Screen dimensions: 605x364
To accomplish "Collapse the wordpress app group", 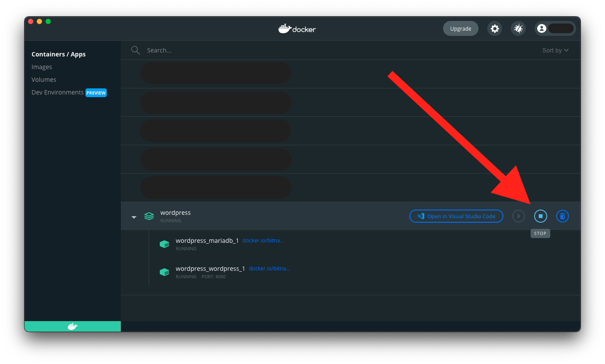I will click(x=134, y=217).
